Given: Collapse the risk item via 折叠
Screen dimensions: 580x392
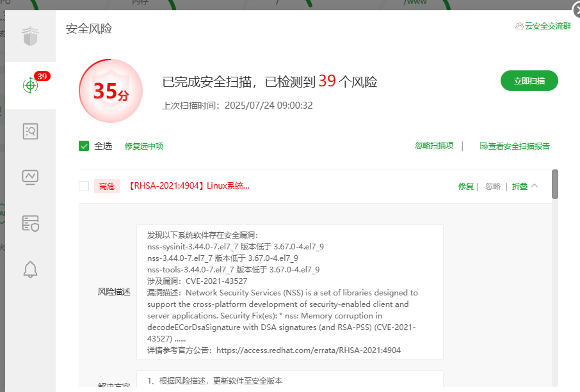Looking at the screenshot, I should pyautogui.click(x=519, y=186).
